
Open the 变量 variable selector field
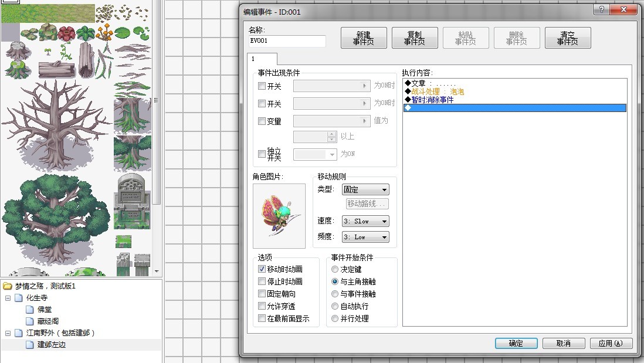tap(332, 121)
